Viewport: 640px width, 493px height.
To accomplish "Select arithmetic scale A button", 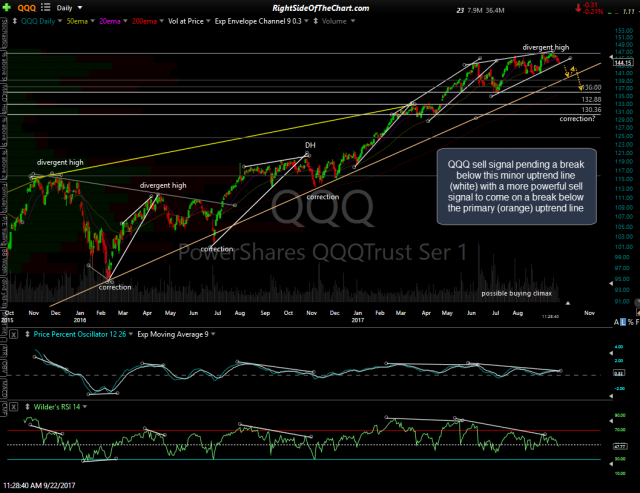I will tap(616, 322).
